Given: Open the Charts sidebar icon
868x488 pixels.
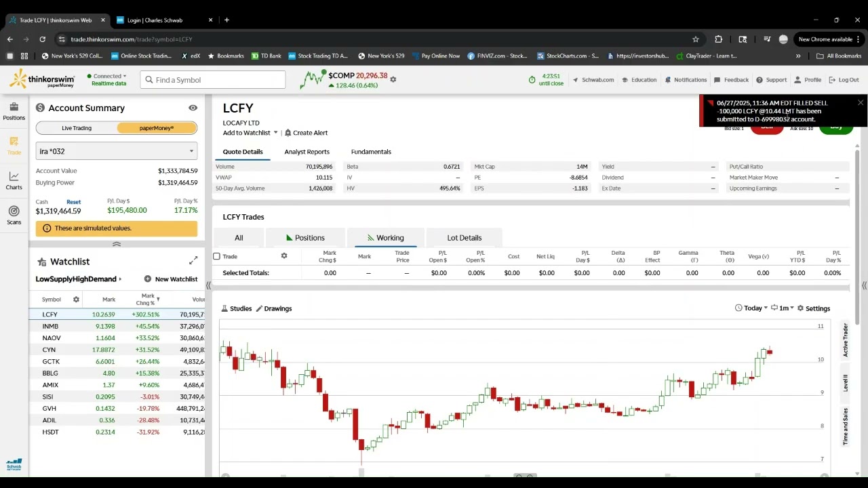Looking at the screenshot, I should tap(14, 181).
